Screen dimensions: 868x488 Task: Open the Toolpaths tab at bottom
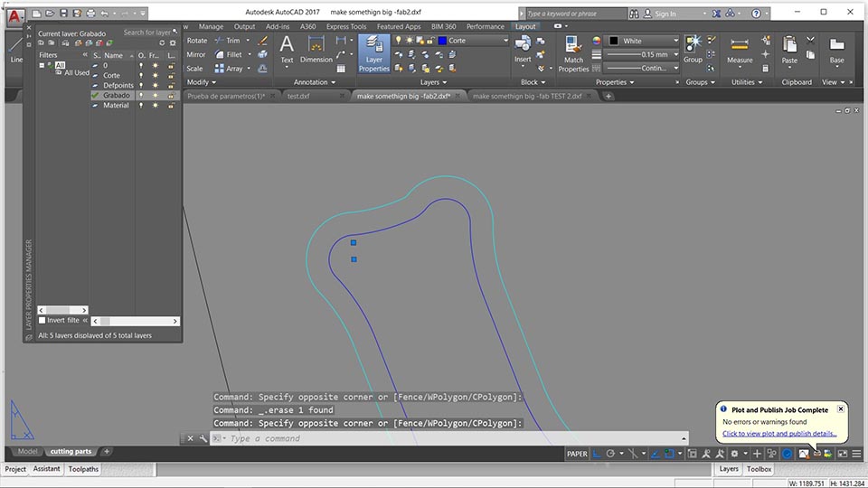pos(83,469)
